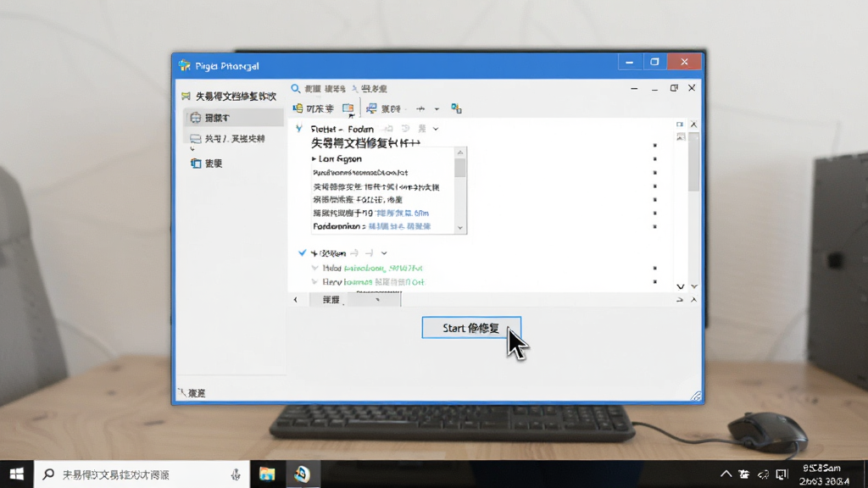The image size is (868, 488).
Task: Click inner list scrollbar down arrow
Action: (460, 228)
